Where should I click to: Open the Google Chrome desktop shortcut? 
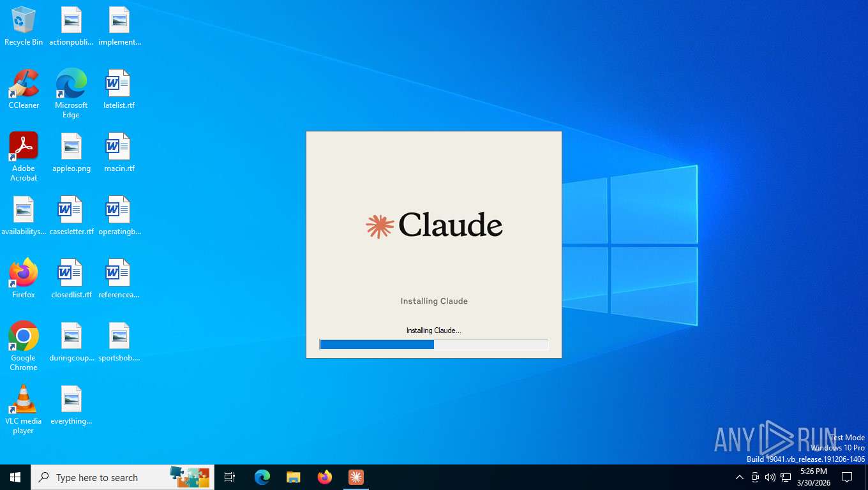click(x=24, y=346)
